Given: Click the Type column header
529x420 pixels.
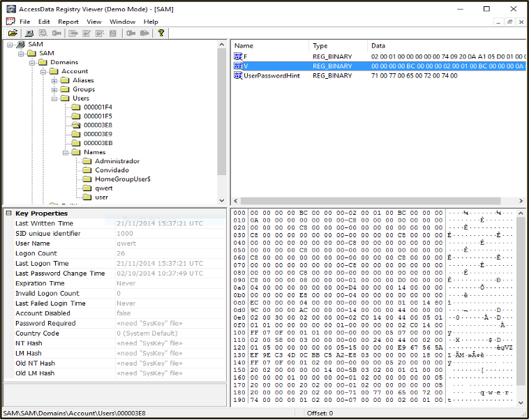Looking at the screenshot, I should click(x=338, y=45).
